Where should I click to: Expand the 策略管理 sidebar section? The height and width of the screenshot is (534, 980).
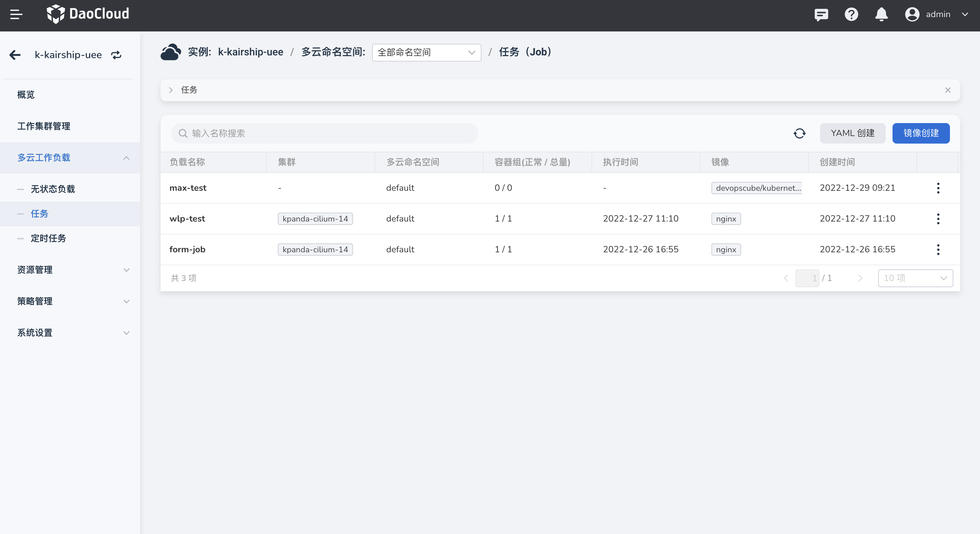[126, 302]
